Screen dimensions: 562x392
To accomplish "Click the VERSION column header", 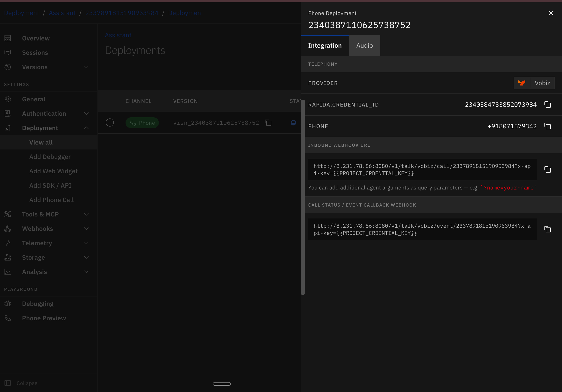I will (x=185, y=101).
